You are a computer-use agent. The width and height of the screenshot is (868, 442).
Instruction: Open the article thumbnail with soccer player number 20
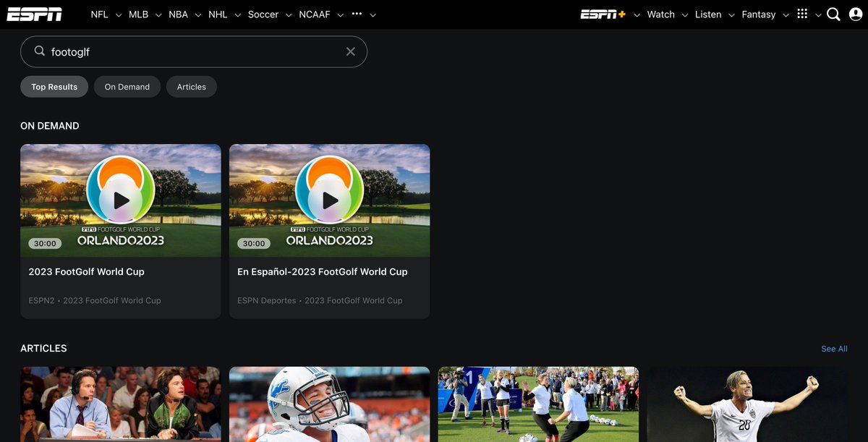747,404
